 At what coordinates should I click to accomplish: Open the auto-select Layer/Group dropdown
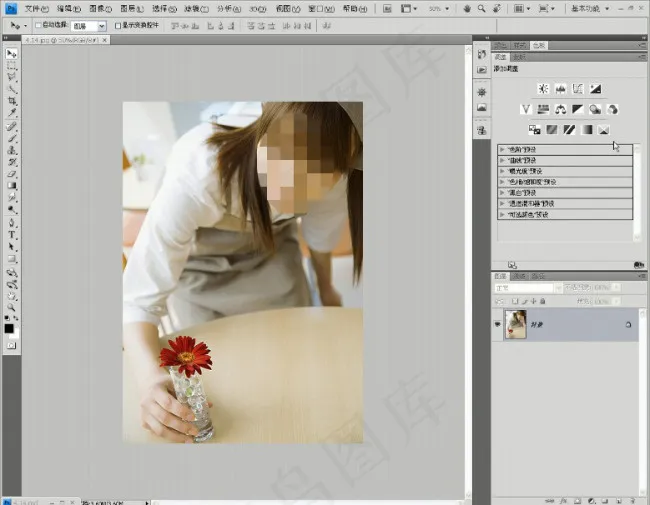point(89,25)
